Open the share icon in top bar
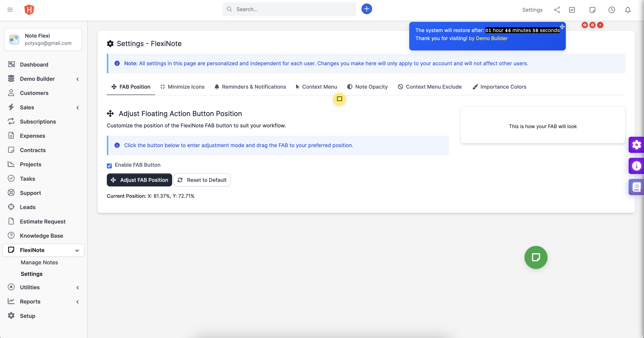 [x=557, y=10]
